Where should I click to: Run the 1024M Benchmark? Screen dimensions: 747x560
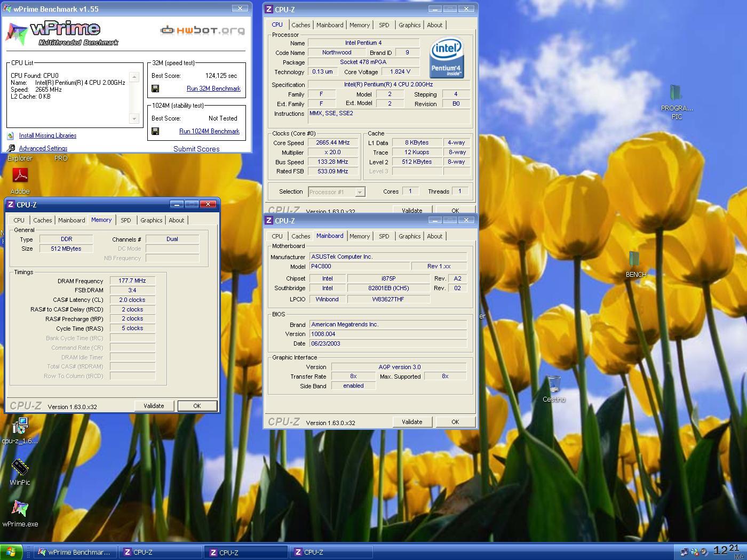[x=209, y=131]
